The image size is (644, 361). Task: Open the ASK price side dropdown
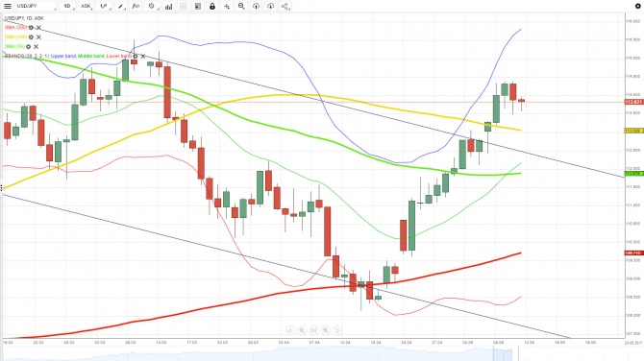point(86,6)
